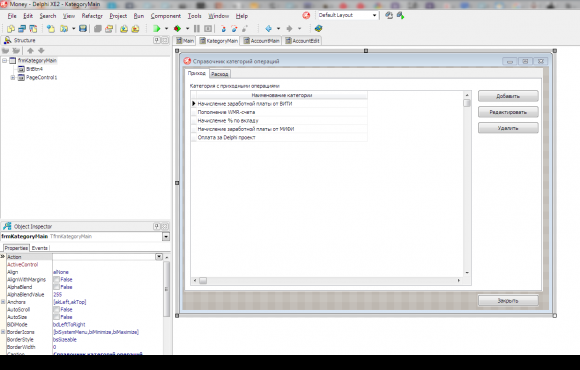The image size is (580, 370).
Task: Expand the PageControl1 tree node
Action: point(13,78)
